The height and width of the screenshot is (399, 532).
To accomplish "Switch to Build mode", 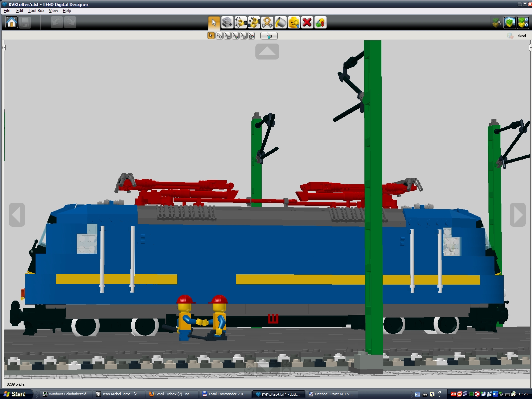I will [x=497, y=22].
